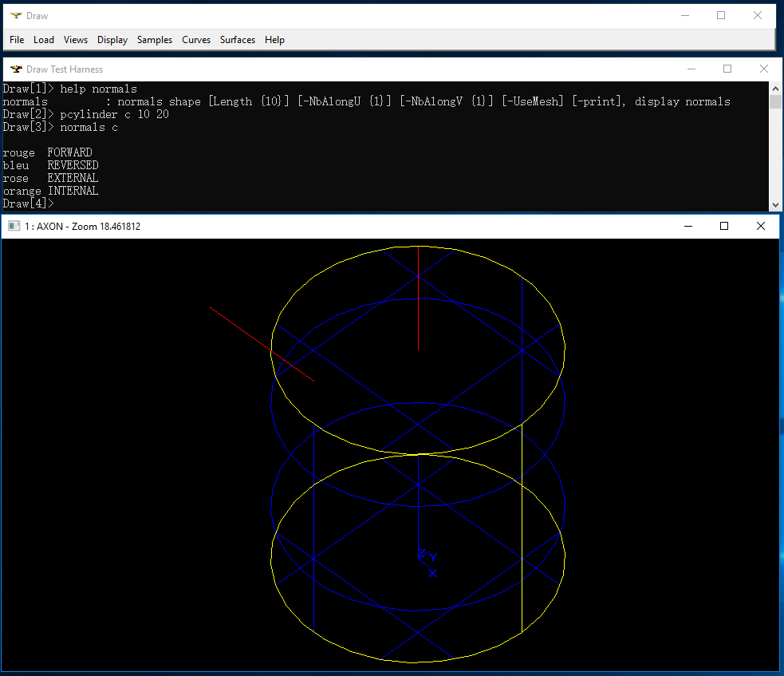This screenshot has height=676, width=784.
Task: Open the File menu
Action: [x=17, y=40]
